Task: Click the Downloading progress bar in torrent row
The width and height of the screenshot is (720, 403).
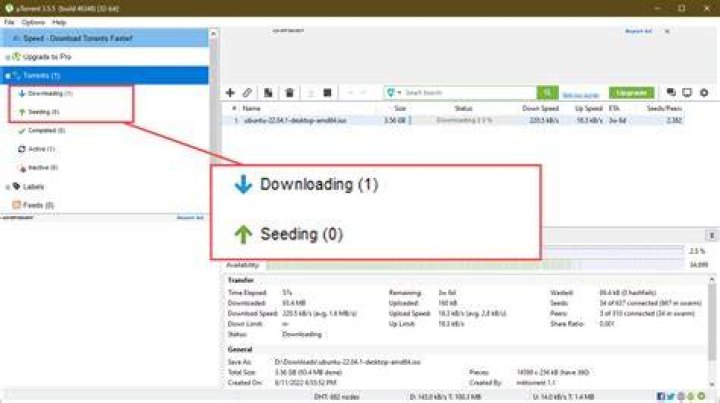Action: pyautogui.click(x=464, y=120)
